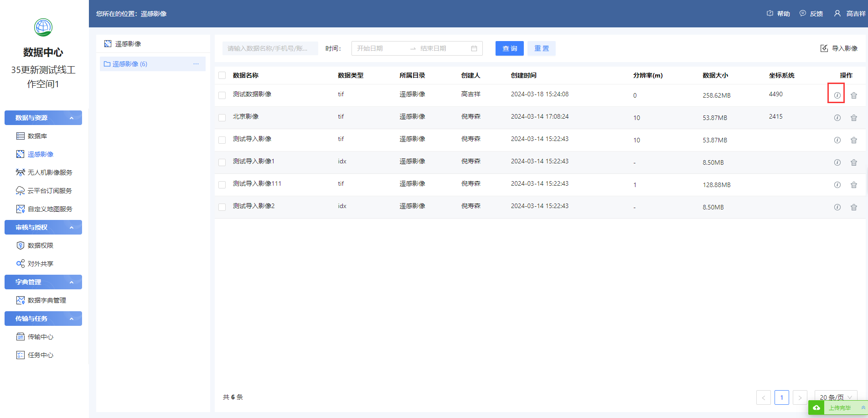Collapse the 传输与任务 section
Image resolution: width=868 pixels, height=418 pixels.
coord(43,319)
